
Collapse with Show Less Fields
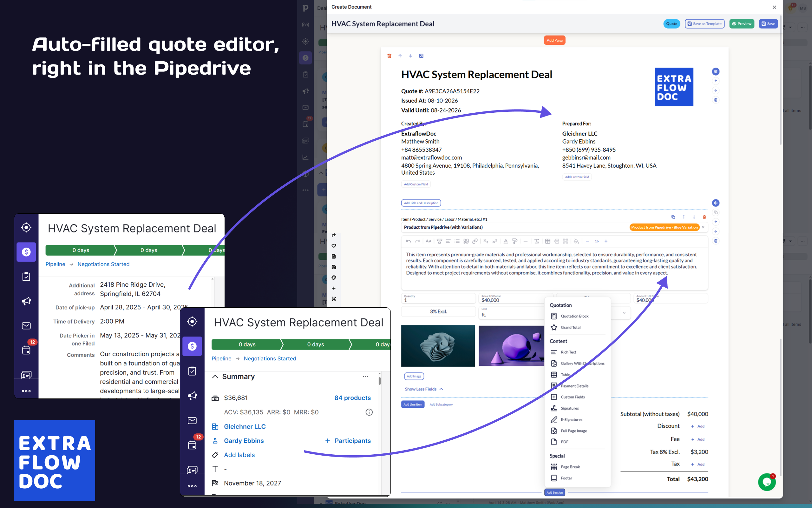coord(424,389)
